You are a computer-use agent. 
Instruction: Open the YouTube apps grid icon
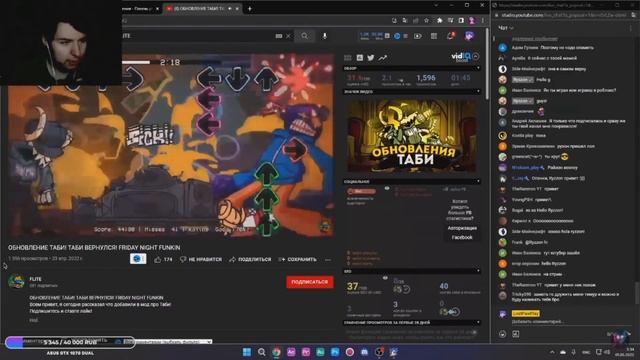[x=433, y=36]
